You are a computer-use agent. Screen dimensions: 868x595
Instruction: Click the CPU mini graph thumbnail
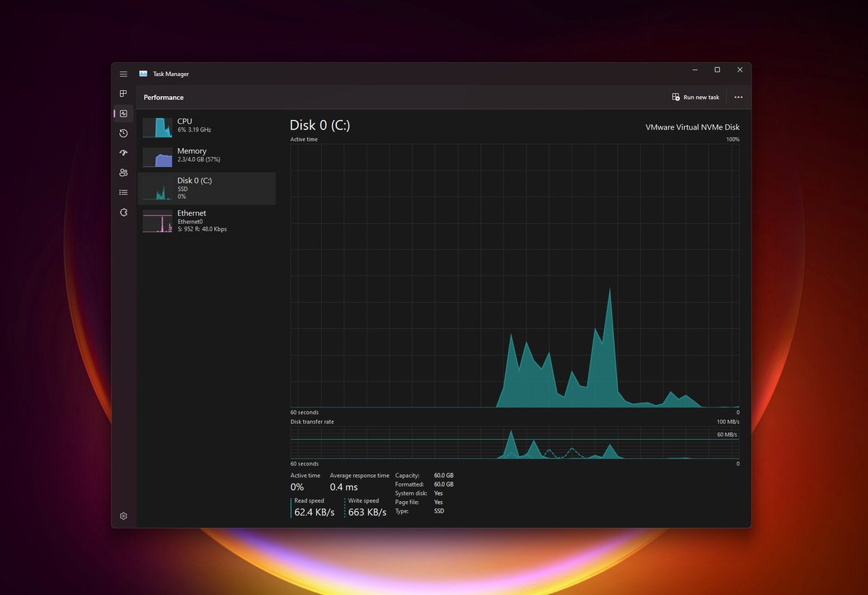point(158,127)
